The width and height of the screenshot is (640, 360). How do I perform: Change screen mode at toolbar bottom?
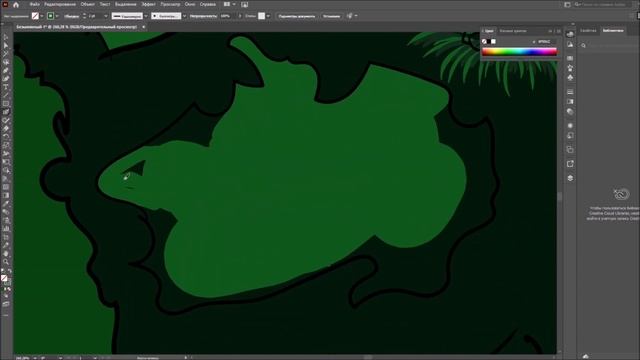tap(6, 304)
